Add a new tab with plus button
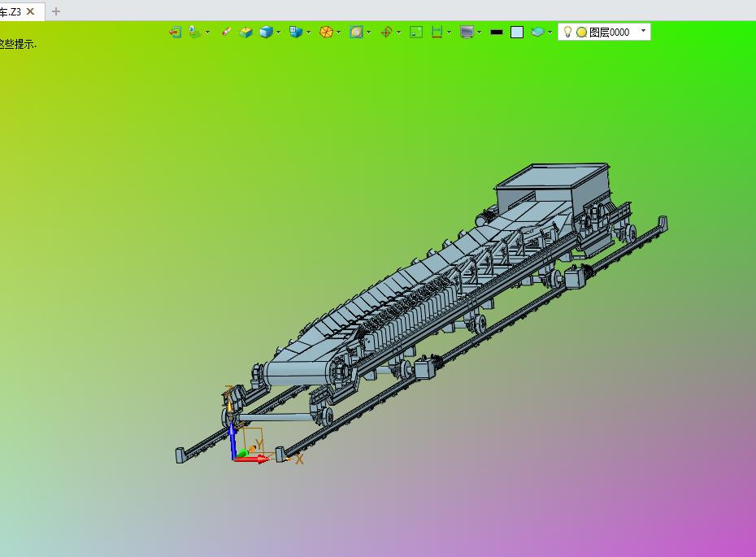This screenshot has height=557, width=756. coord(56,11)
